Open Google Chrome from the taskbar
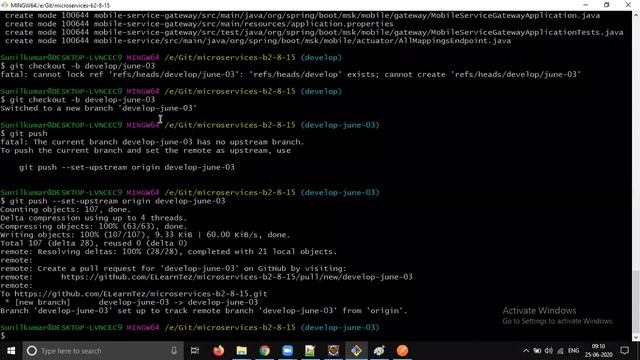This screenshot has width=640, height=360. pos(264,351)
